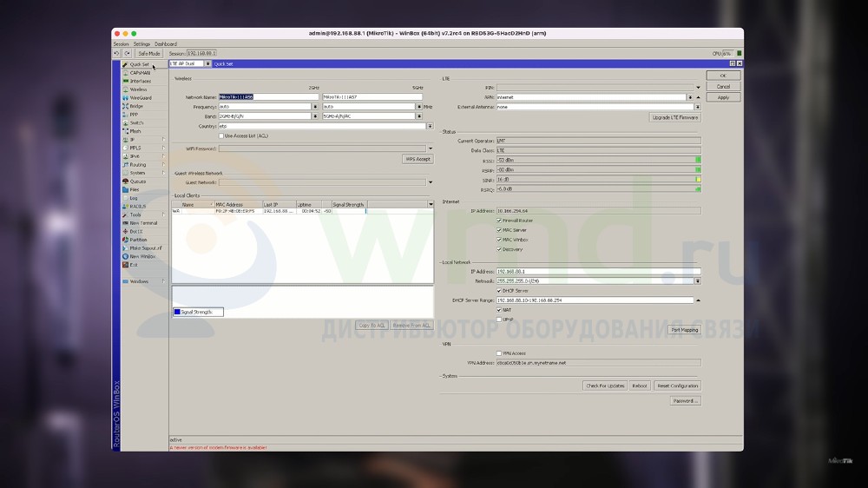Open the Switch sidebar entry
The image size is (868, 488).
pos(137,123)
